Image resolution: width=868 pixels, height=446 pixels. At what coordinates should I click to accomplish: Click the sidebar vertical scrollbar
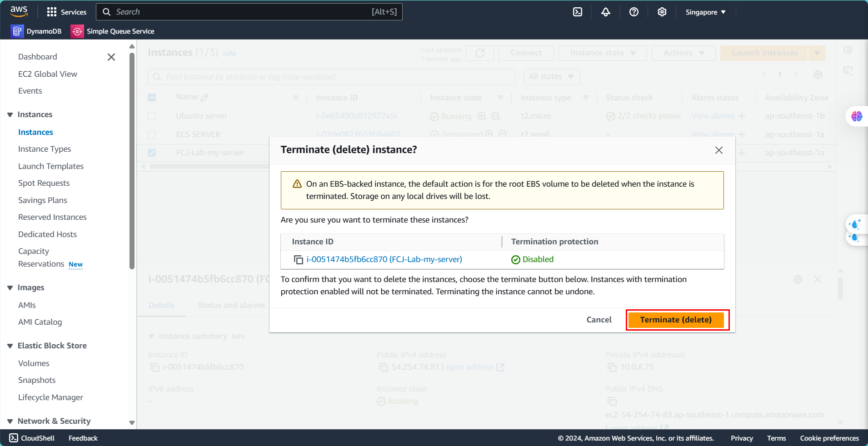(x=132, y=161)
